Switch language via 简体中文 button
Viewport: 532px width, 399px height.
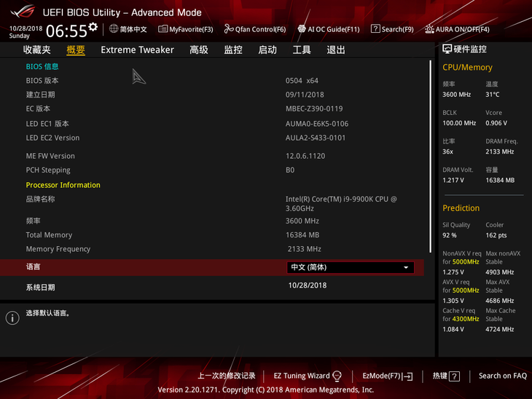(x=128, y=29)
